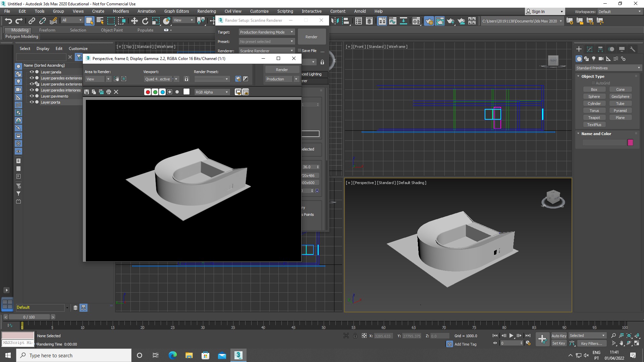Activate the Select Object tool

coord(89,21)
